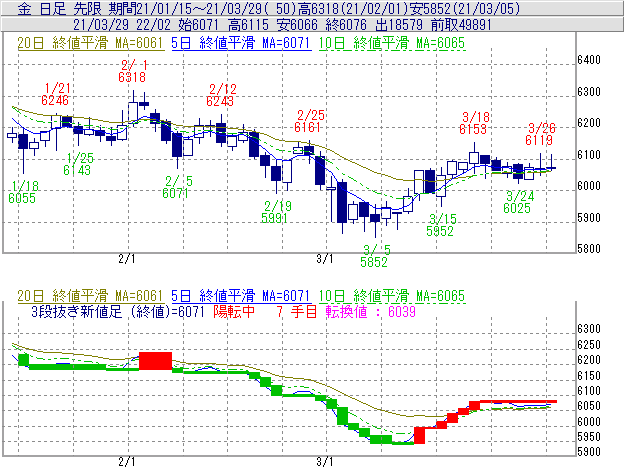624x473 pixels.
Task: Click the 前取49891 open interest value
Action: point(462,25)
